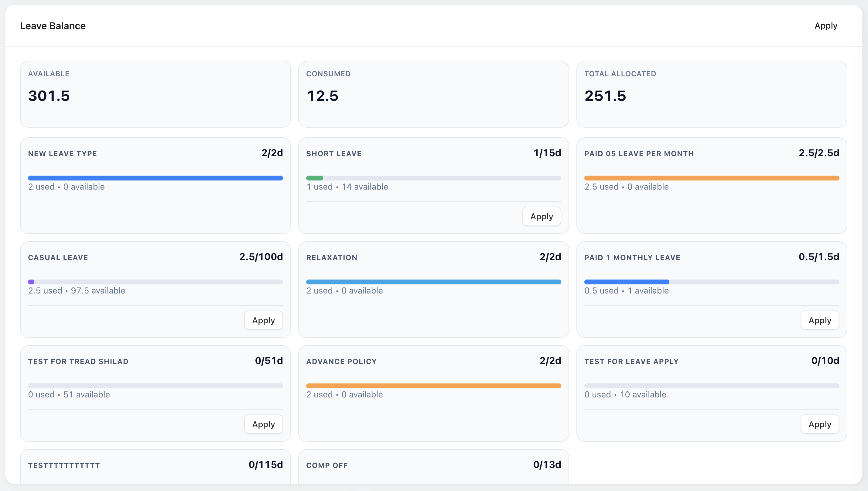Screen dimensions: 868x491
Task: Click the 'Casual Leave' title
Action: 58,258
